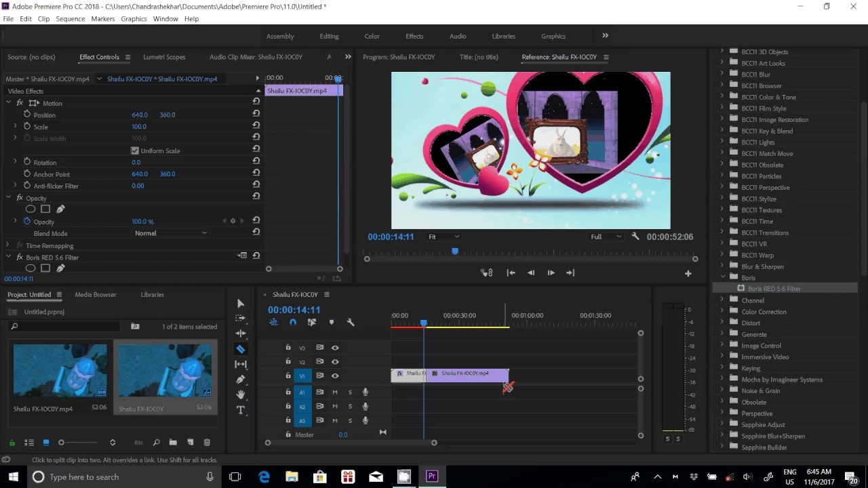The height and width of the screenshot is (488, 868).
Task: Toggle animation stopwatch for Position
Action: click(27, 115)
